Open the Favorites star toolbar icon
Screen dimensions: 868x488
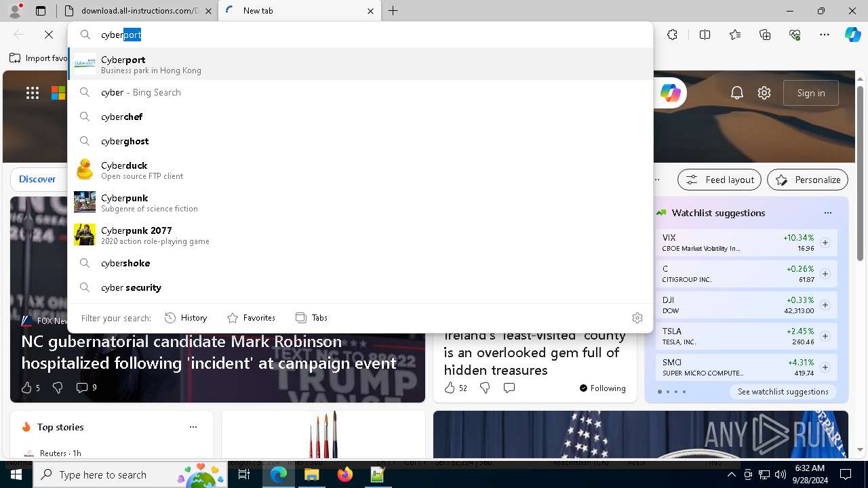point(735,35)
